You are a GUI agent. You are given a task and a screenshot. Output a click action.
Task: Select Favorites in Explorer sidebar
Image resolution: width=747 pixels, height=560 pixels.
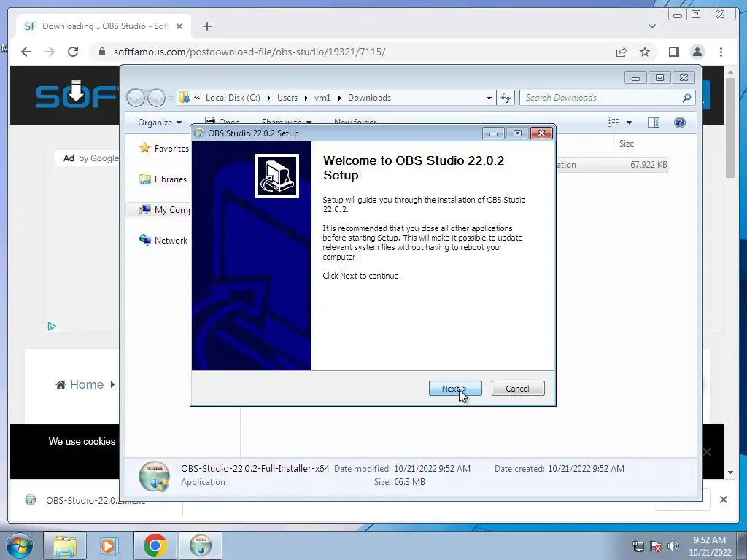164,148
